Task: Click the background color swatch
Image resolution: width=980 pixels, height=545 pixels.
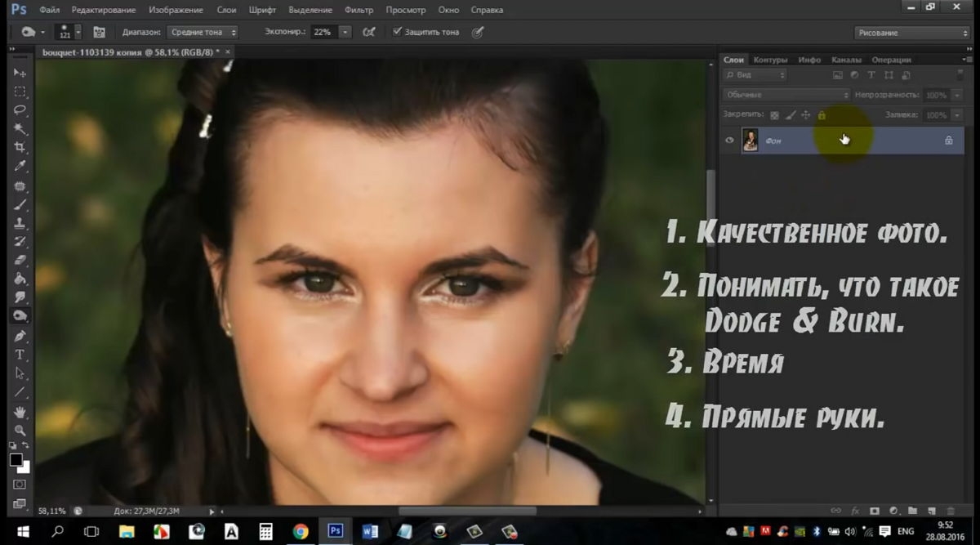Action: (x=25, y=468)
